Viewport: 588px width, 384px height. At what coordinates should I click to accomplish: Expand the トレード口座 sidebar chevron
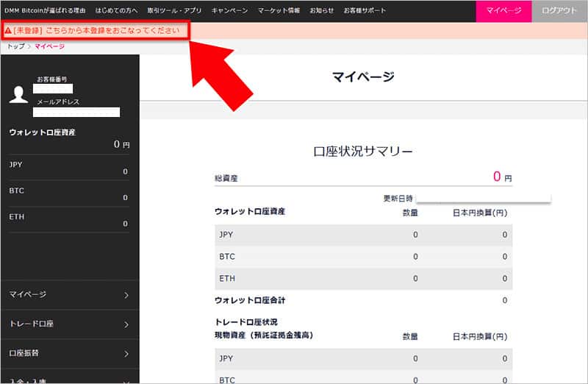(x=126, y=324)
